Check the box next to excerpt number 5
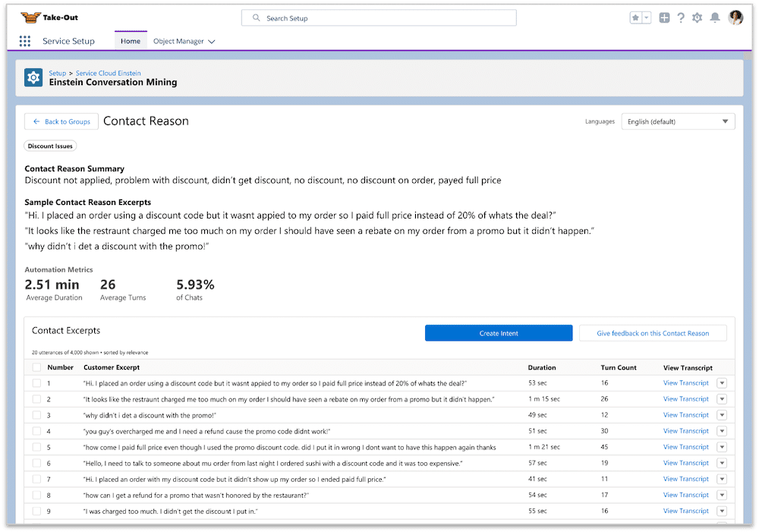This screenshot has width=759, height=532. tap(36, 447)
